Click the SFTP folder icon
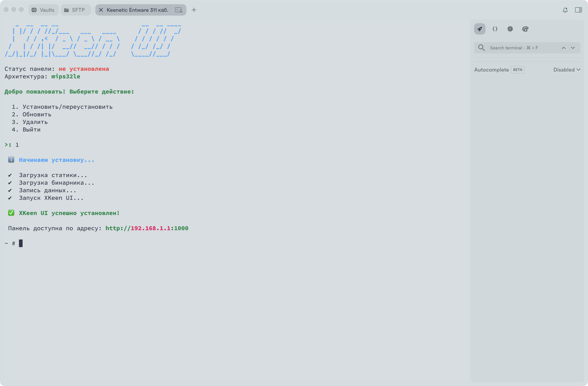Image resolution: width=588 pixels, height=386 pixels. click(66, 10)
